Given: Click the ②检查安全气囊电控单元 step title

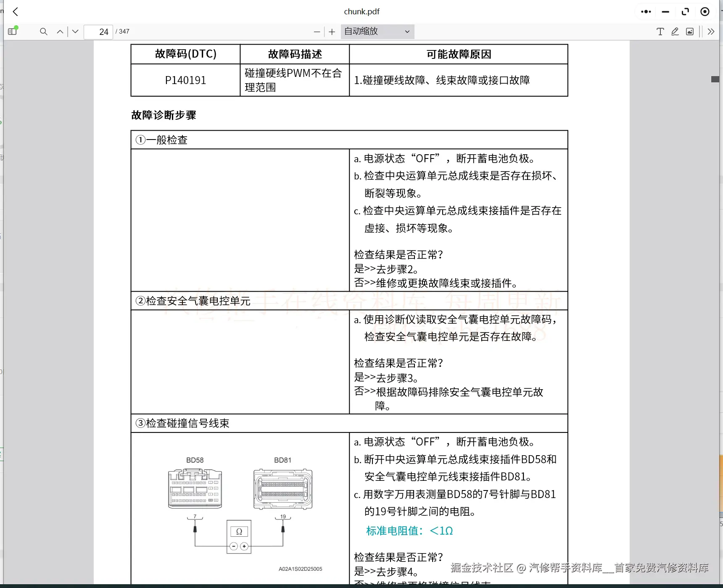Looking at the screenshot, I should [193, 301].
